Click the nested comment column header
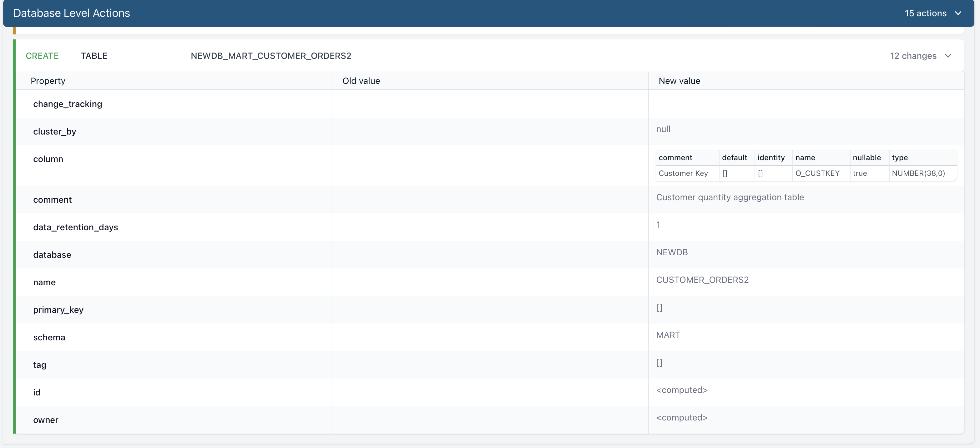 (x=675, y=158)
